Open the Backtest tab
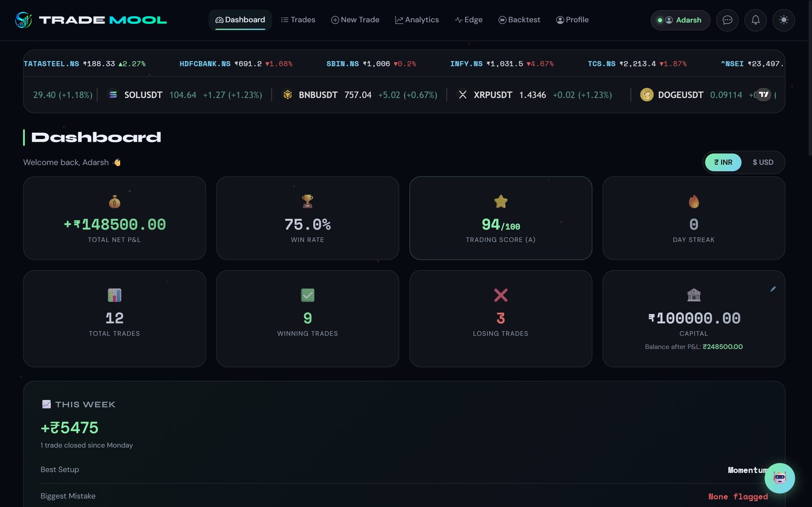 click(x=519, y=20)
